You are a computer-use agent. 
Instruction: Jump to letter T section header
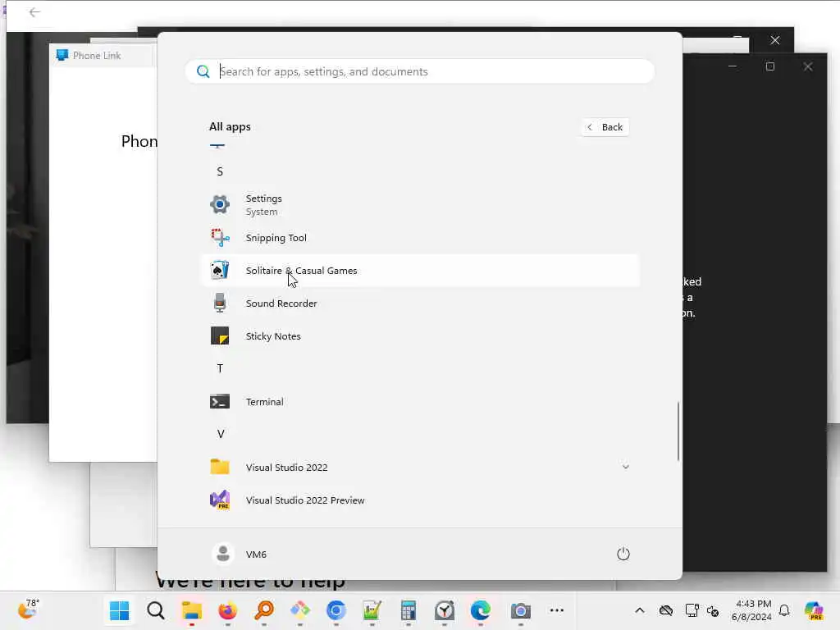(220, 368)
